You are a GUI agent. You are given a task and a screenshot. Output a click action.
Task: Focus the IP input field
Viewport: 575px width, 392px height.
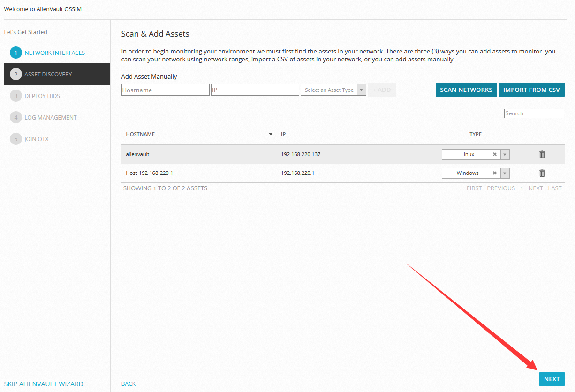point(255,90)
